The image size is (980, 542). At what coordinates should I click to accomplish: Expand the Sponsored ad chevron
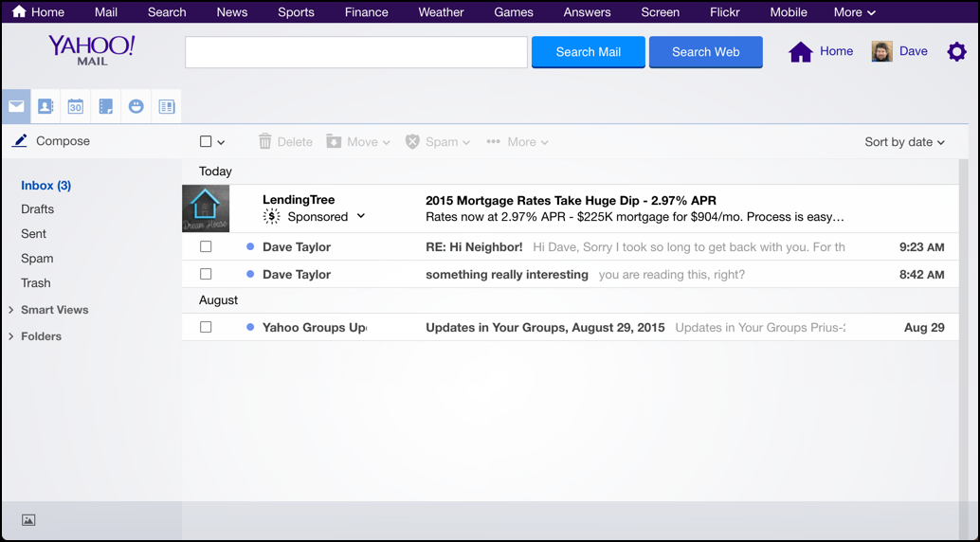[x=360, y=216]
